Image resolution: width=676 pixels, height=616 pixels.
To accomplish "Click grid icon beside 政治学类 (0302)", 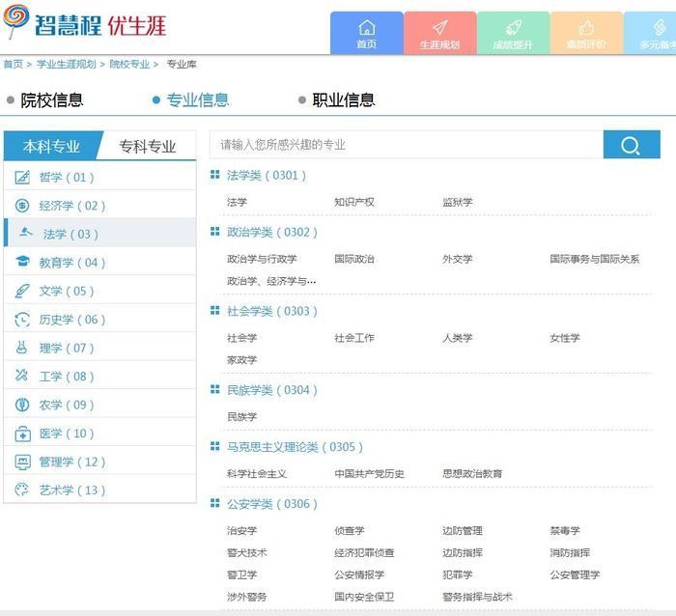I will 214,232.
